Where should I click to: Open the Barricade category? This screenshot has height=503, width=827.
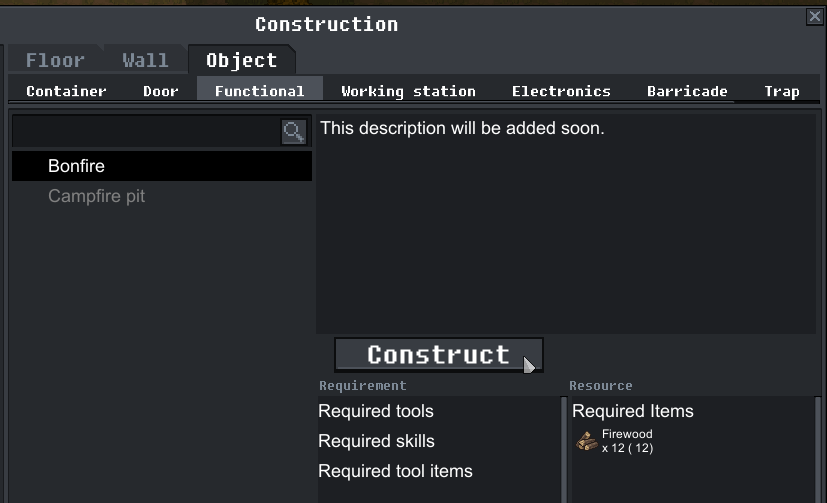tap(687, 91)
